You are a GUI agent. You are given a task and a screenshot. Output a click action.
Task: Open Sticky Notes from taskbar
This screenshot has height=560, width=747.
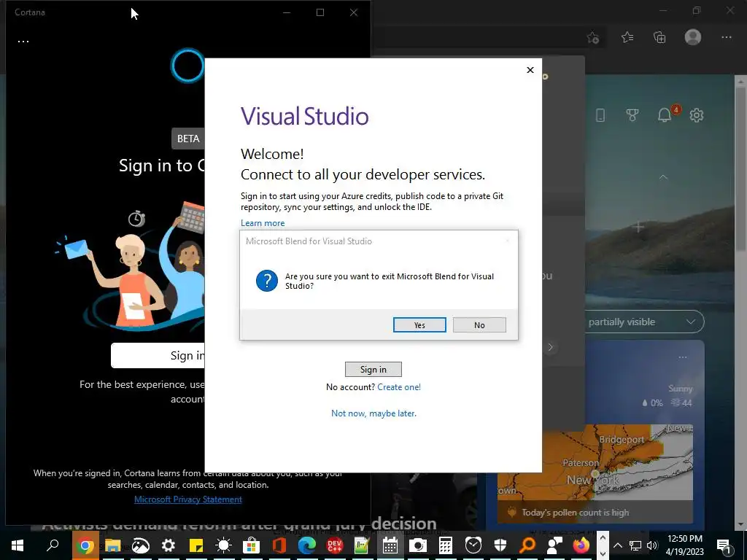click(196, 545)
